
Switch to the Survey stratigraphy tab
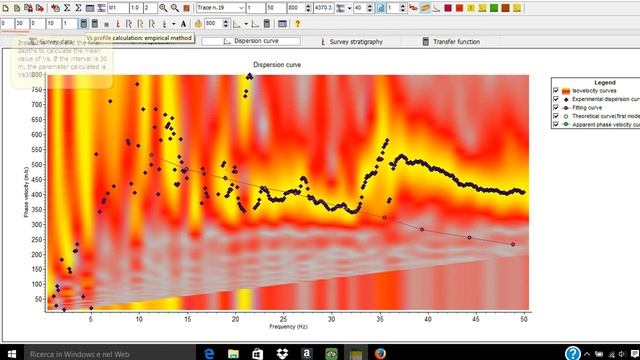coord(352,42)
